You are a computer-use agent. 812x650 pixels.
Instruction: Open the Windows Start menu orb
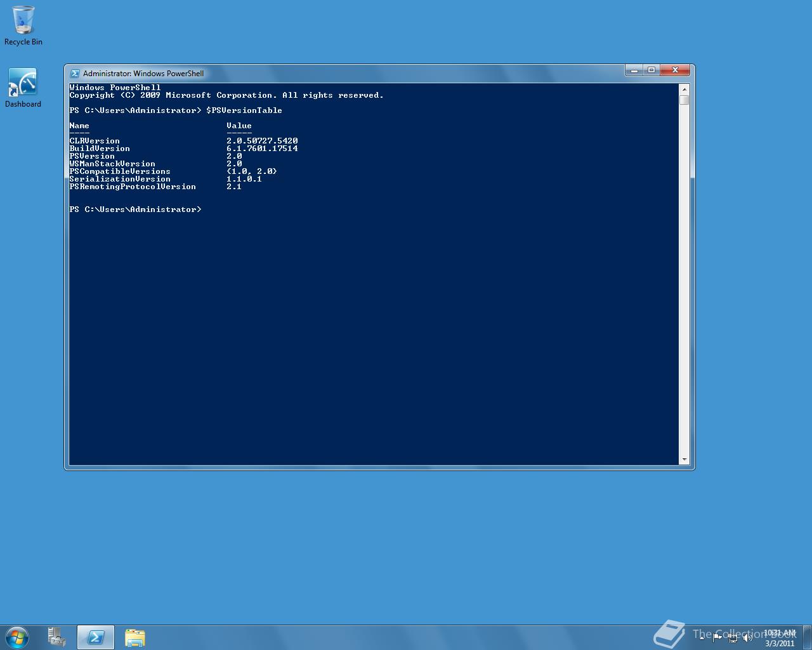click(x=17, y=637)
